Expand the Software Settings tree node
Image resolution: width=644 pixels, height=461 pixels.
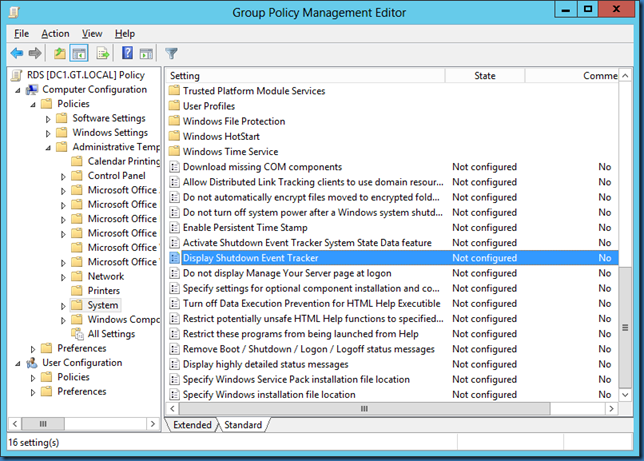tap(49, 119)
